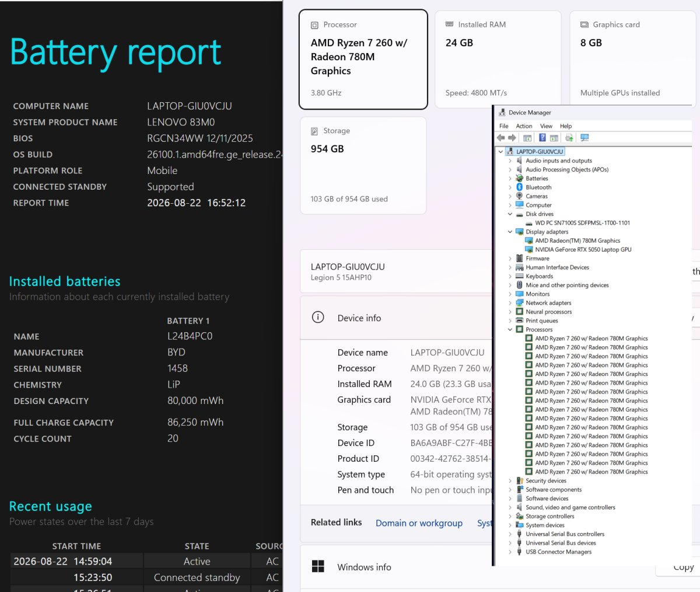The height and width of the screenshot is (592, 700).
Task: Click the Computer monitor icon in device tree
Action: click(x=519, y=205)
